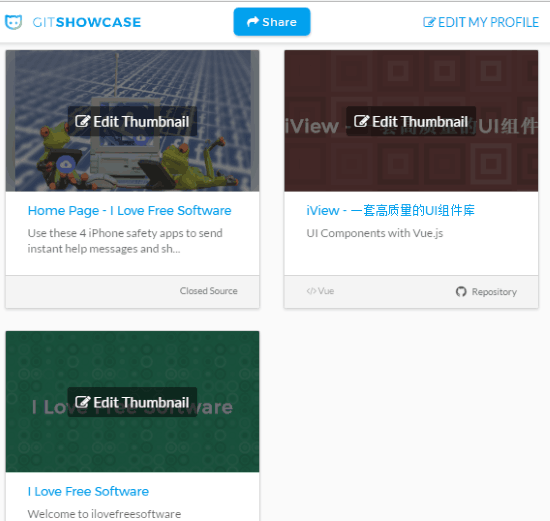Click the pencil icon on the iView Edit Thumbnail
This screenshot has height=521, width=550.
pos(361,121)
